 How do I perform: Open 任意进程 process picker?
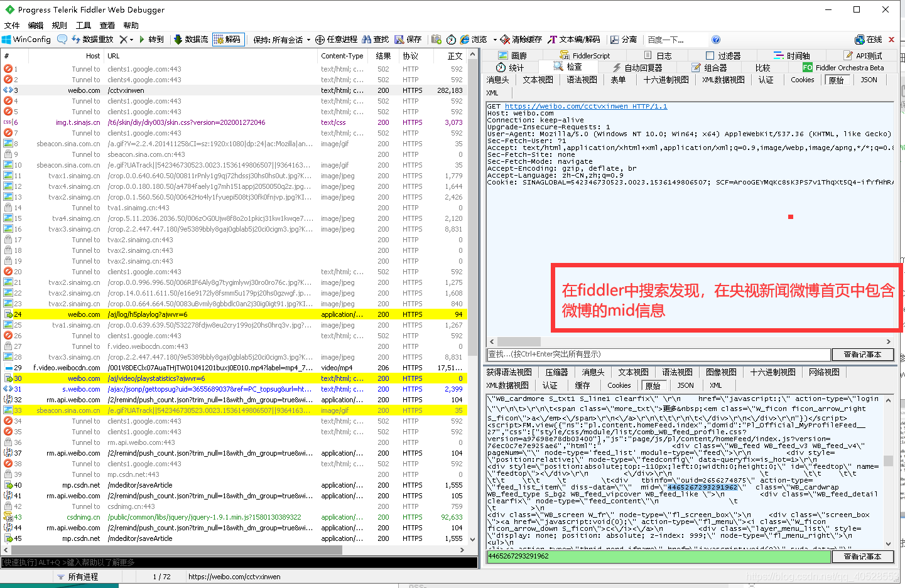(x=336, y=39)
